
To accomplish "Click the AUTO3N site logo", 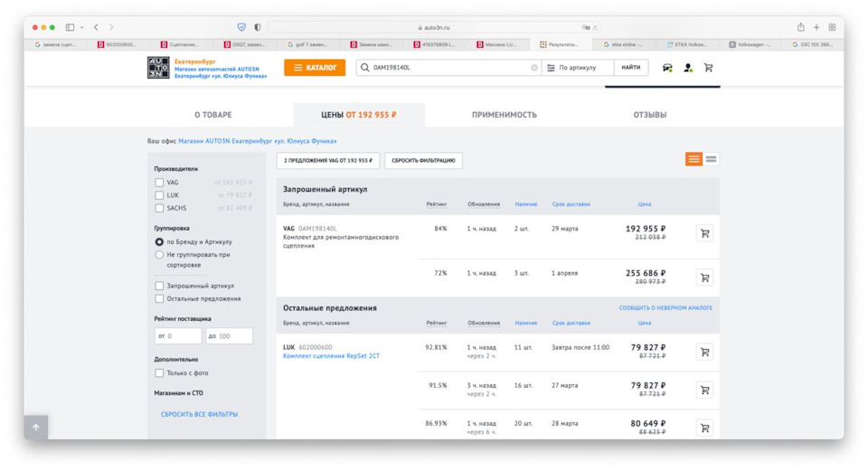I will [x=158, y=68].
